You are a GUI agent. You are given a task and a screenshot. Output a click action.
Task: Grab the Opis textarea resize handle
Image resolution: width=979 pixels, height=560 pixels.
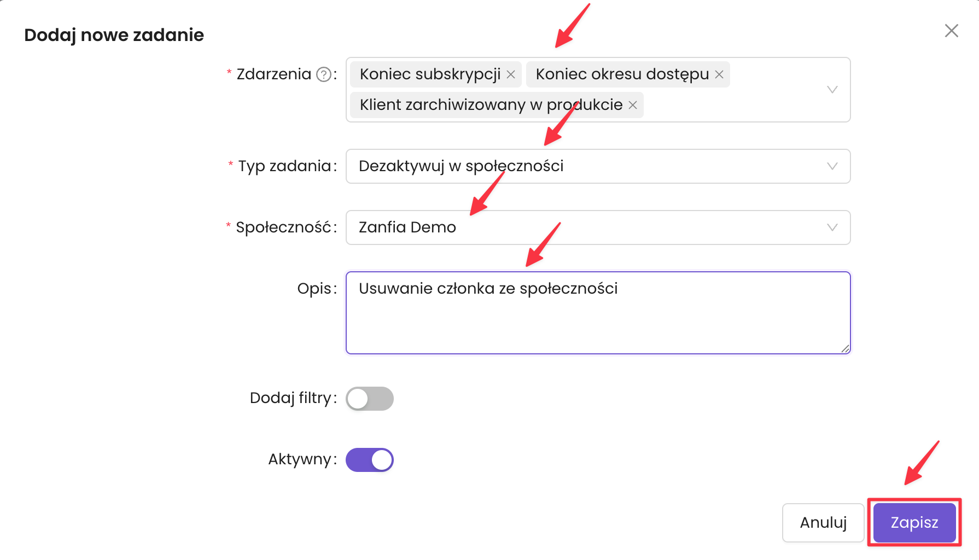pos(845,348)
